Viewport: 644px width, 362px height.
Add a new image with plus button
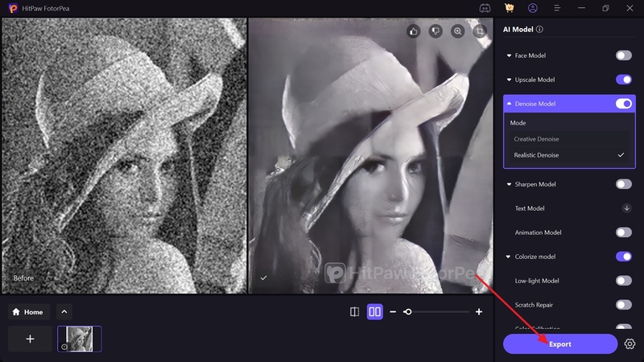pyautogui.click(x=30, y=339)
